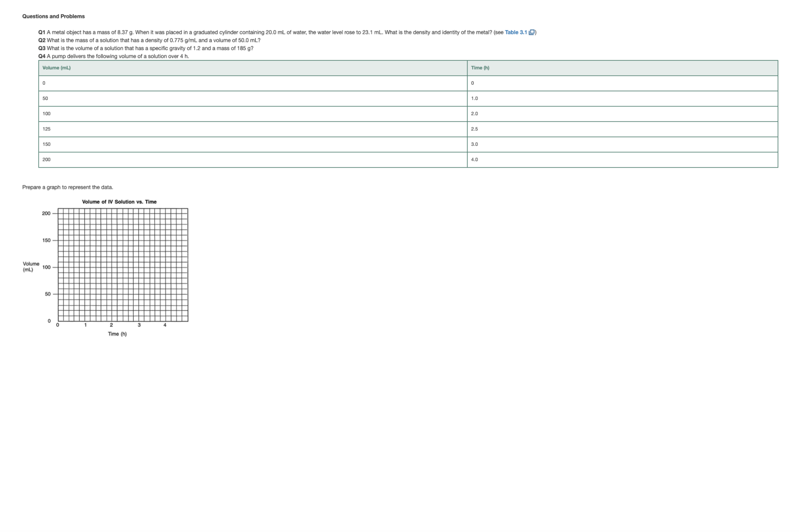Image resolution: width=799 pixels, height=532 pixels.
Task: Click the Questions and Problems heading
Action: (53, 16)
